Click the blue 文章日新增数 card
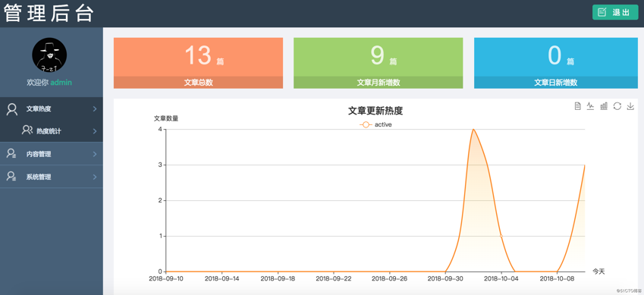The image size is (644, 295). point(556,63)
